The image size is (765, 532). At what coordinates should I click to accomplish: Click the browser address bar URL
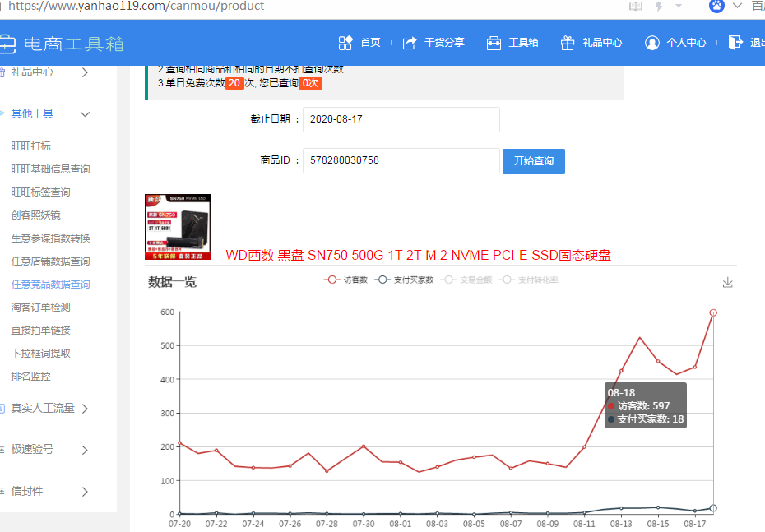pos(136,7)
